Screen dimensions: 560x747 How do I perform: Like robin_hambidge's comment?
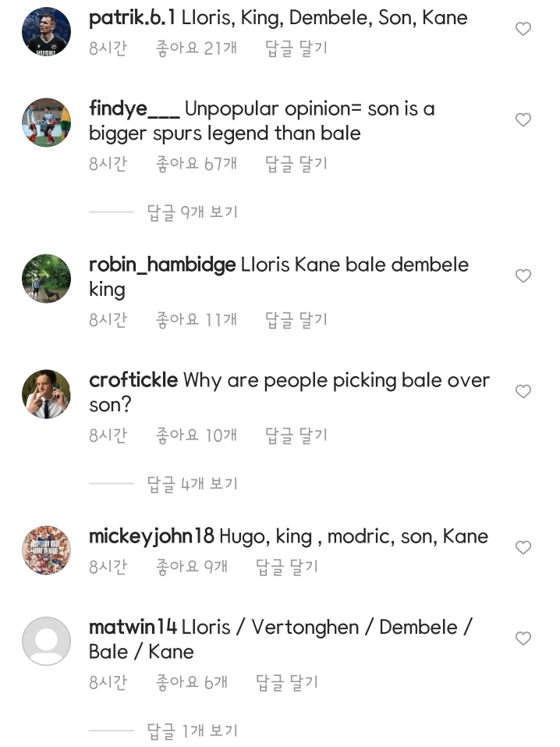point(523,276)
